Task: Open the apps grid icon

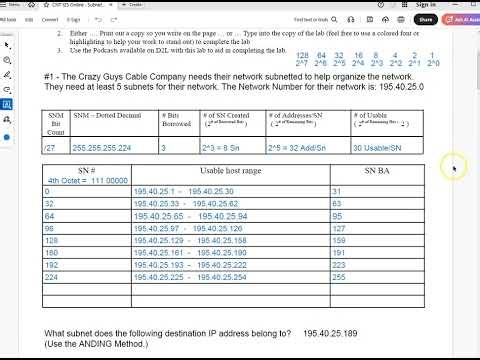Action: pyautogui.click(x=404, y=5)
